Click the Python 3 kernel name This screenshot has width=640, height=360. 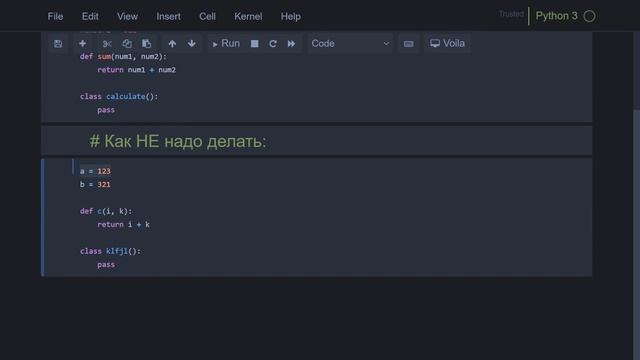coord(556,16)
